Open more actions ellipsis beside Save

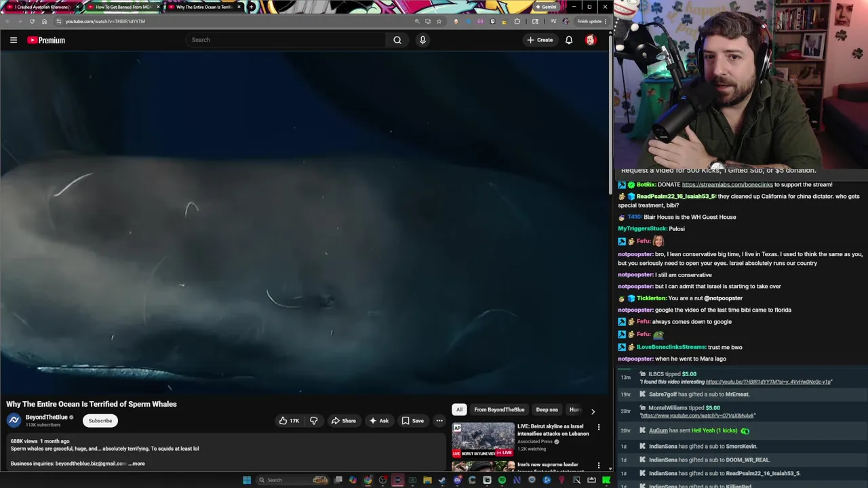tap(439, 421)
